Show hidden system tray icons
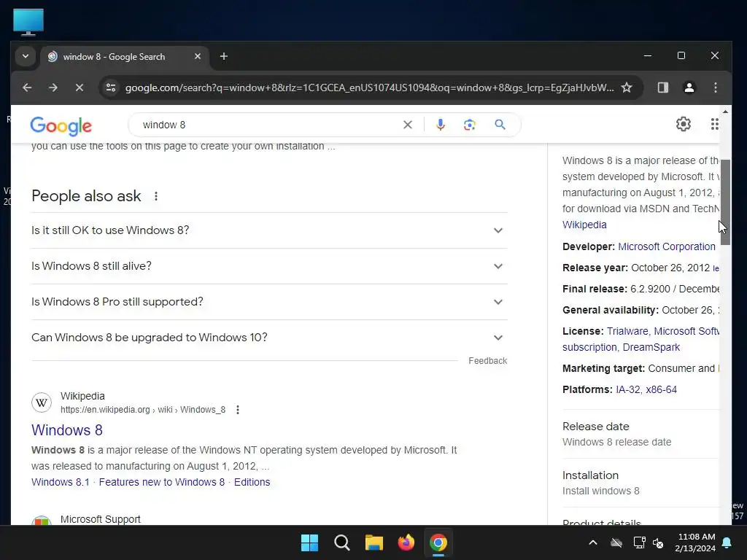Image resolution: width=747 pixels, height=560 pixels. (593, 542)
